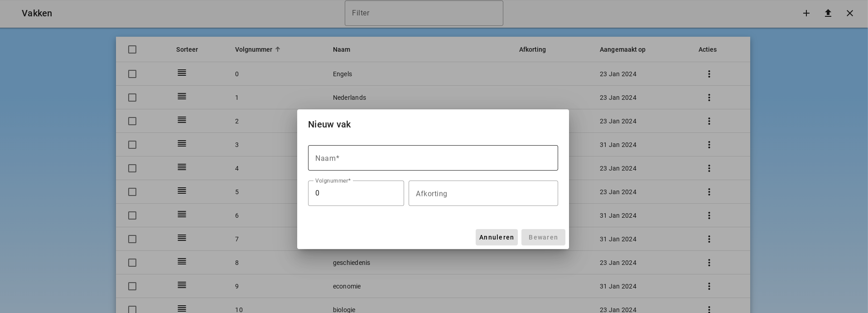Click drag handle icon for Engels row

click(182, 73)
